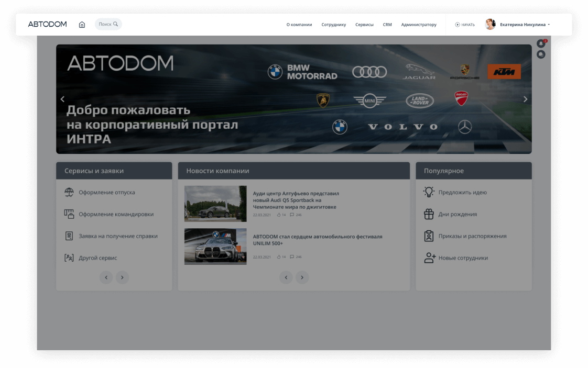Open Предложить идею

point(462,192)
